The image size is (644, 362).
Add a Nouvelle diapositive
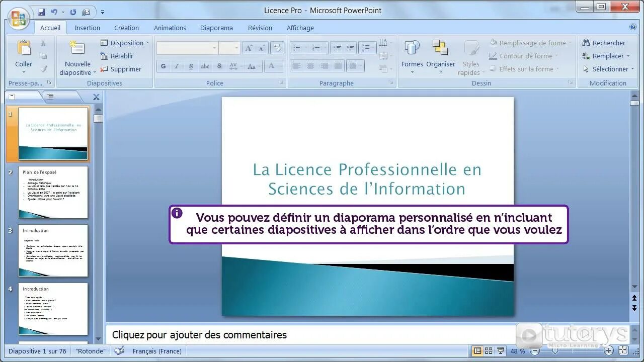point(77,57)
